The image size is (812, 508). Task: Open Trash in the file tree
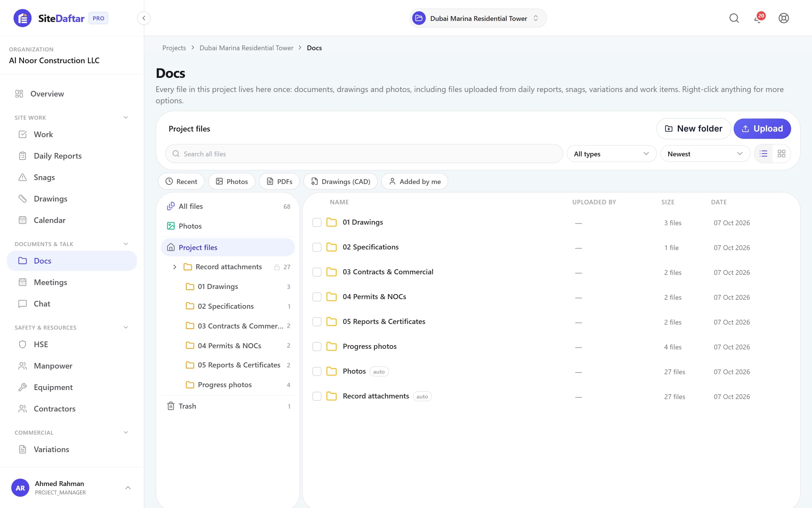[228, 406]
